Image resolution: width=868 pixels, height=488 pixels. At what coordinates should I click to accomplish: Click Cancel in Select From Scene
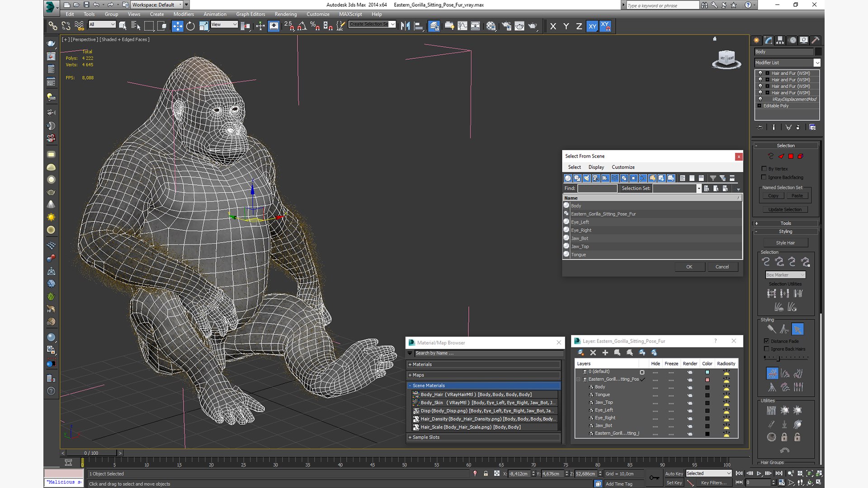722,267
